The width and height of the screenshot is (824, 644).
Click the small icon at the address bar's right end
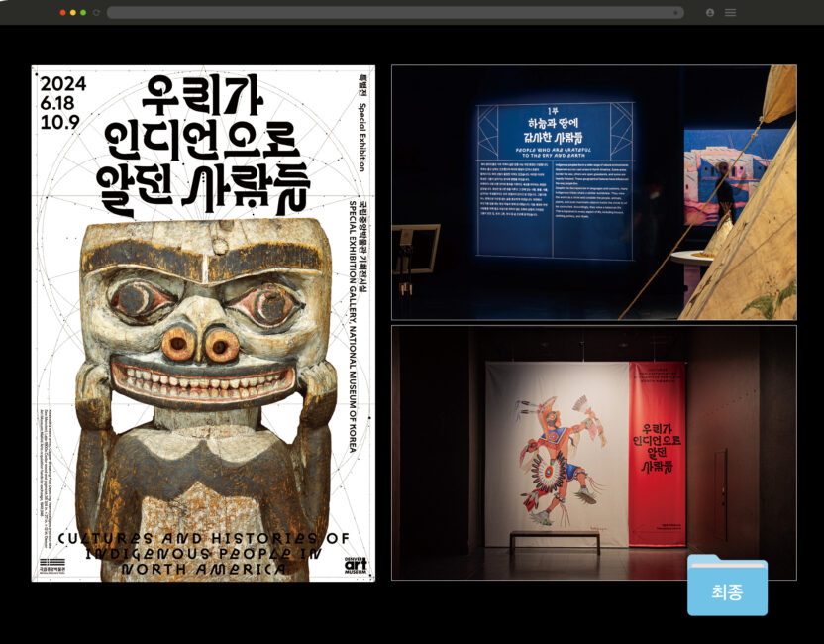[677, 12]
